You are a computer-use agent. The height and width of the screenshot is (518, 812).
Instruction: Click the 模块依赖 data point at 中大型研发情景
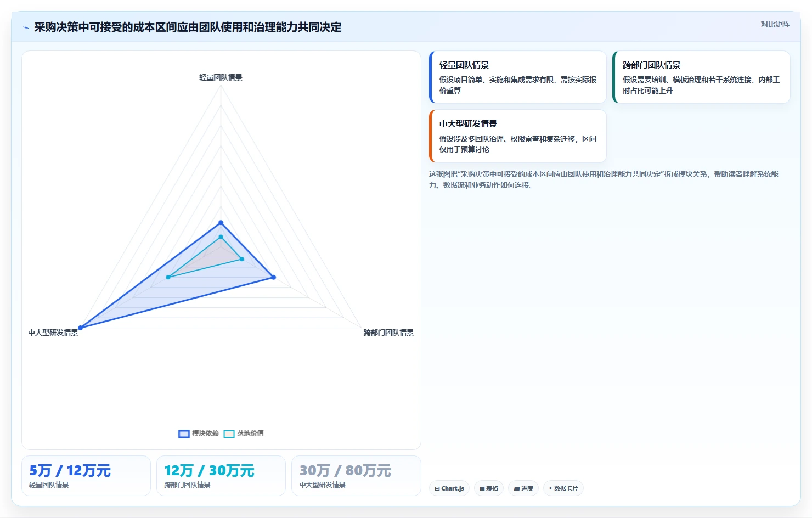pos(80,328)
